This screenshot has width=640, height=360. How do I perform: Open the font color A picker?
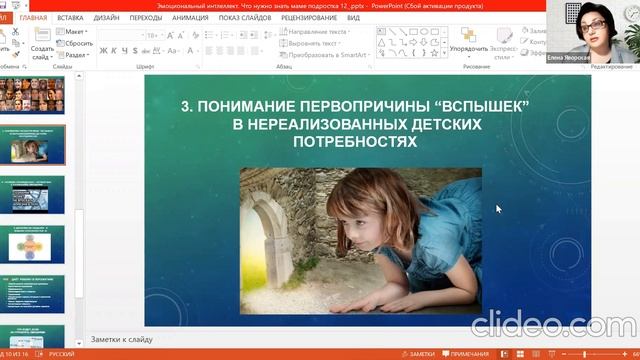[x=192, y=51]
